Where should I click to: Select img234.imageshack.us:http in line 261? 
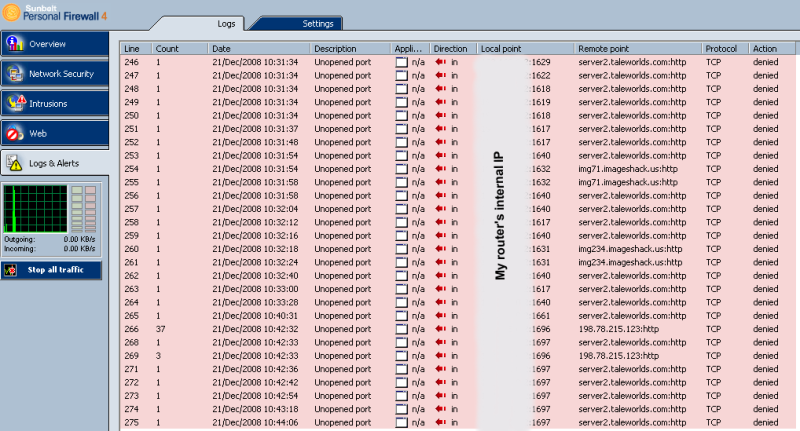(630, 262)
